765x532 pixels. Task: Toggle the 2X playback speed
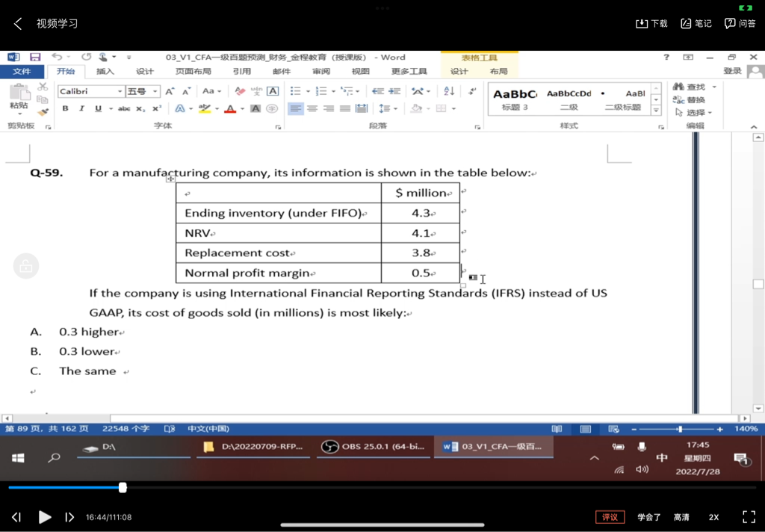[713, 517]
